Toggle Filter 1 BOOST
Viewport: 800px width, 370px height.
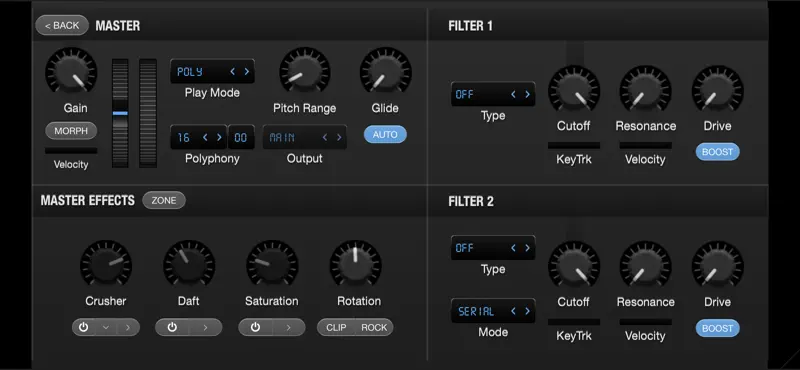click(717, 152)
